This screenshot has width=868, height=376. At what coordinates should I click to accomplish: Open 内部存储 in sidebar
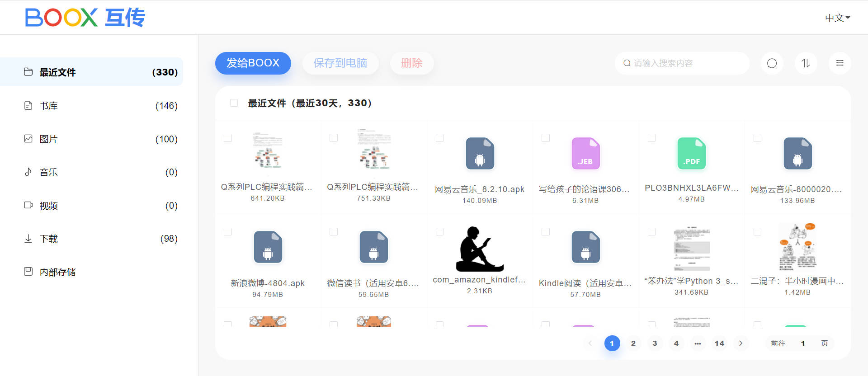click(x=91, y=272)
